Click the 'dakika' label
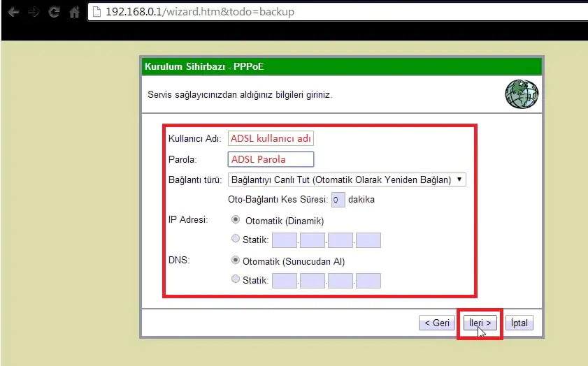 point(361,199)
